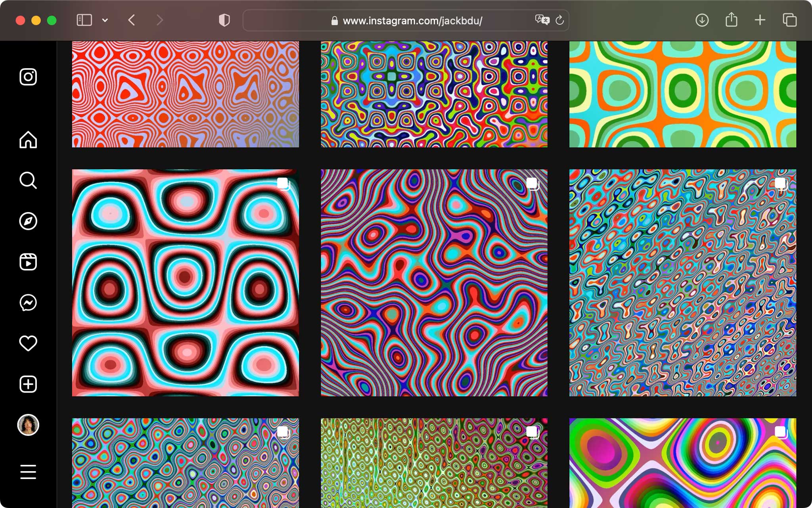Show the tab overview grid

790,19
